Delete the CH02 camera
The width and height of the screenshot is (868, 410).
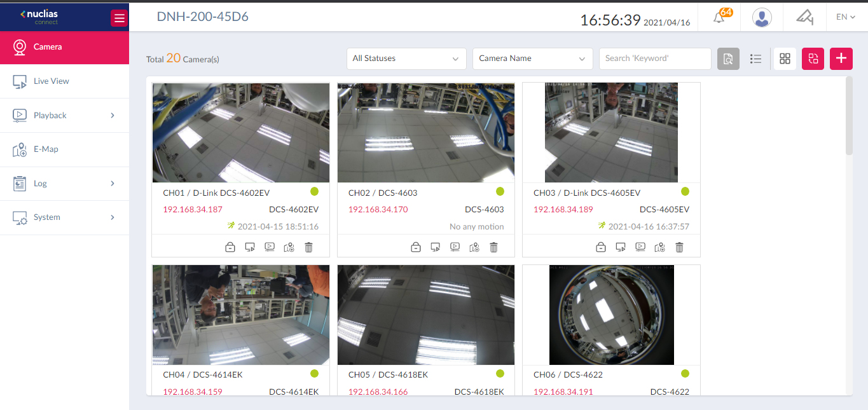tap(493, 247)
